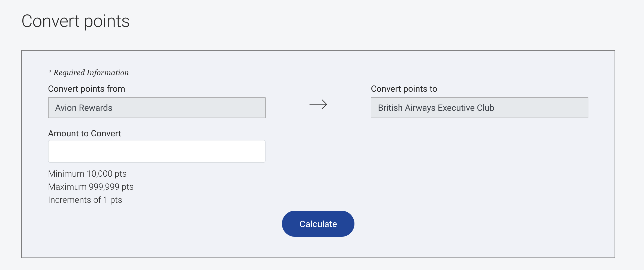Click the Convert points from label
This screenshot has height=270, width=644.
click(x=86, y=89)
